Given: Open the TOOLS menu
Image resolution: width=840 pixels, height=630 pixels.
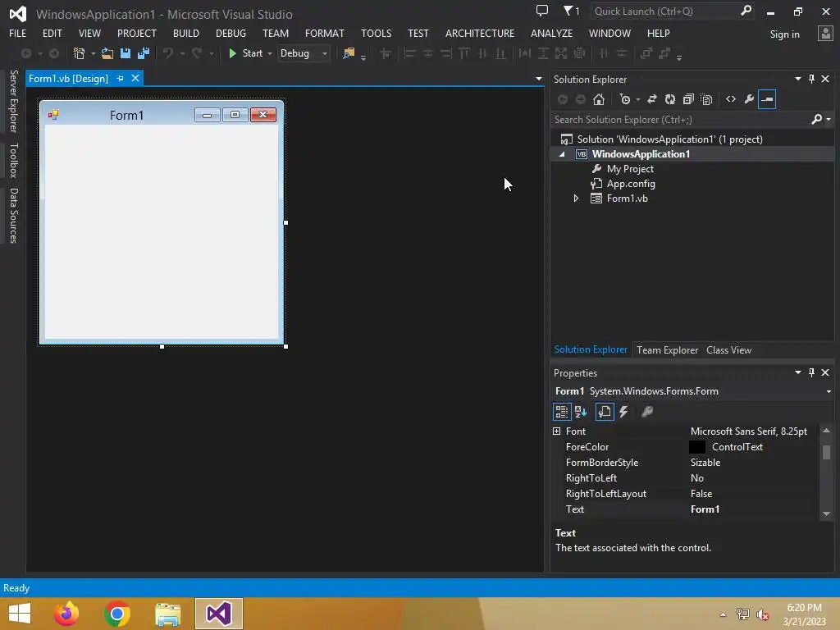Looking at the screenshot, I should (376, 33).
